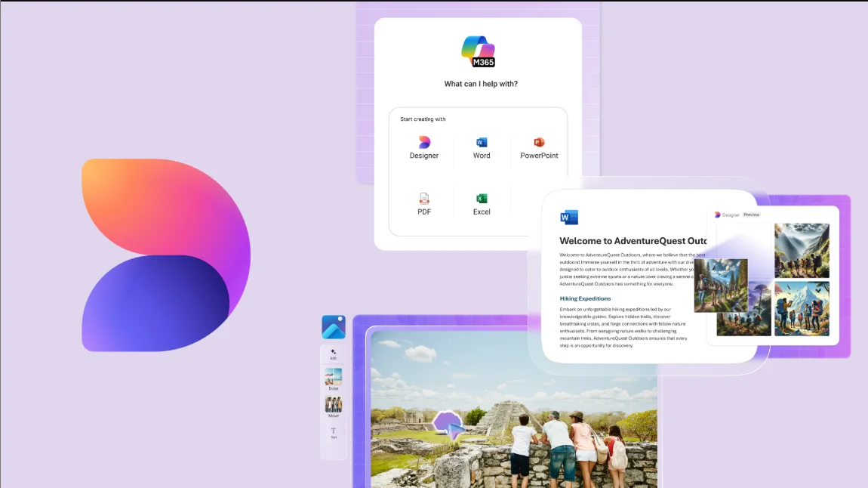Image resolution: width=868 pixels, height=488 pixels.
Task: Choose Designer under Start creating with
Action: tap(424, 148)
